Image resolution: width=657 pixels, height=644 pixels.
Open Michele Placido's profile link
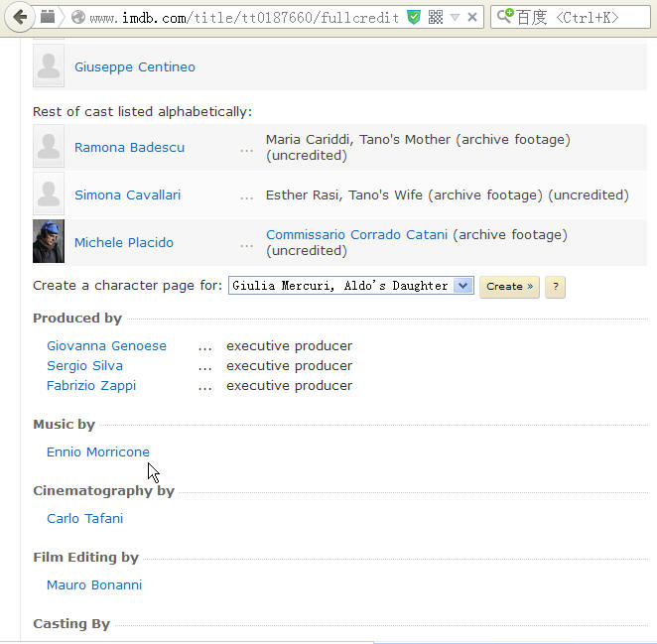[x=124, y=242]
